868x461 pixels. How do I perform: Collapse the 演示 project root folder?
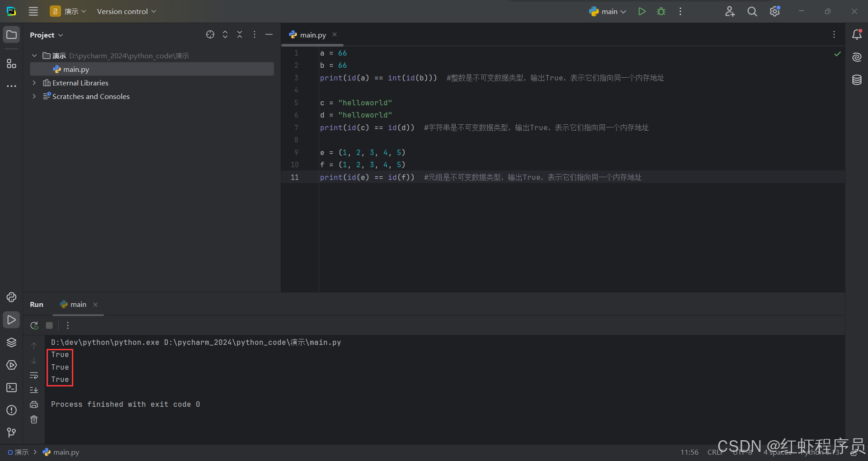(x=34, y=56)
